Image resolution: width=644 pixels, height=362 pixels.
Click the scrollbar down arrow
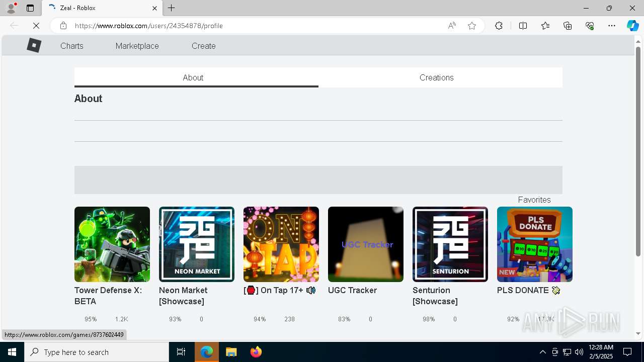(x=638, y=333)
